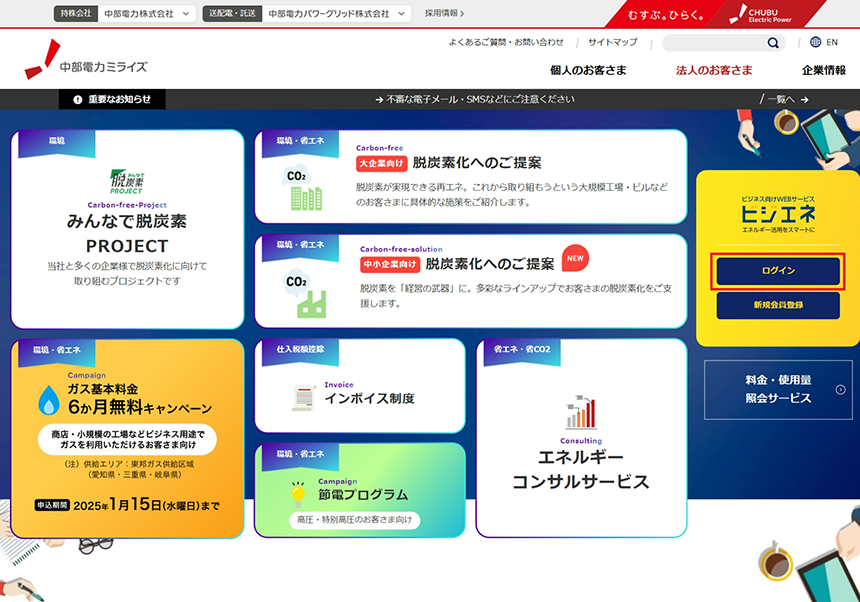Click the light bulb 節電プログラム icon
860x602 pixels.
coord(298,494)
